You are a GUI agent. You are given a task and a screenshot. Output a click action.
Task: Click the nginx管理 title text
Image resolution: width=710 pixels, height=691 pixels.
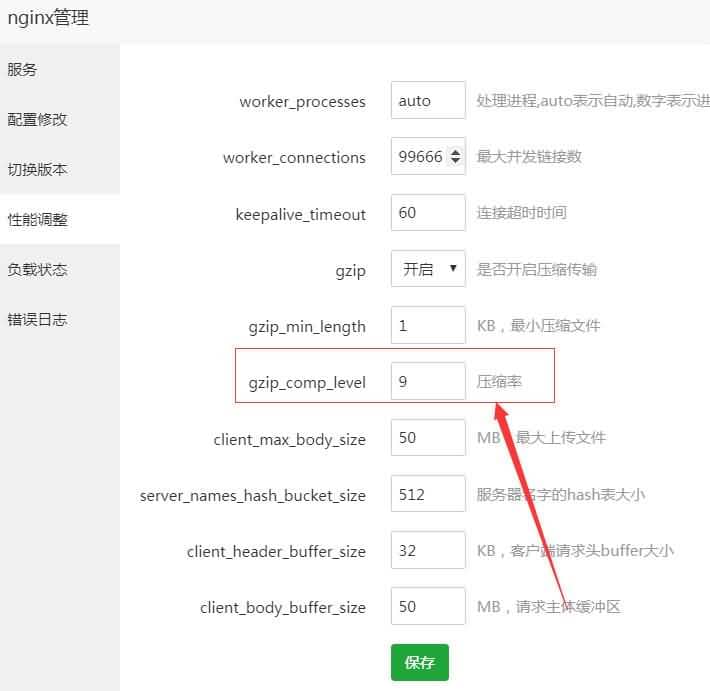point(48,18)
